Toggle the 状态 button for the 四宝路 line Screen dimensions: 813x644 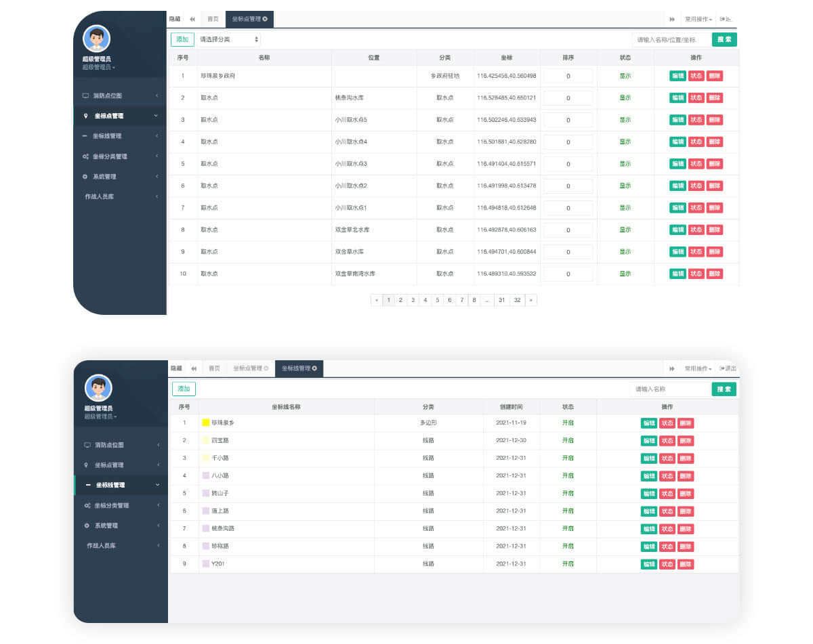667,441
